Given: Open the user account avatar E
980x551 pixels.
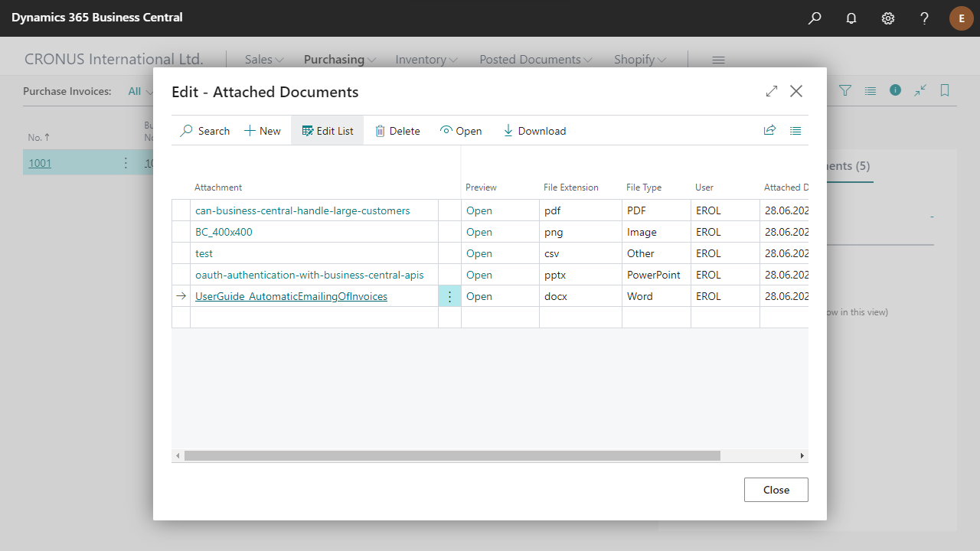Looking at the screenshot, I should (962, 18).
